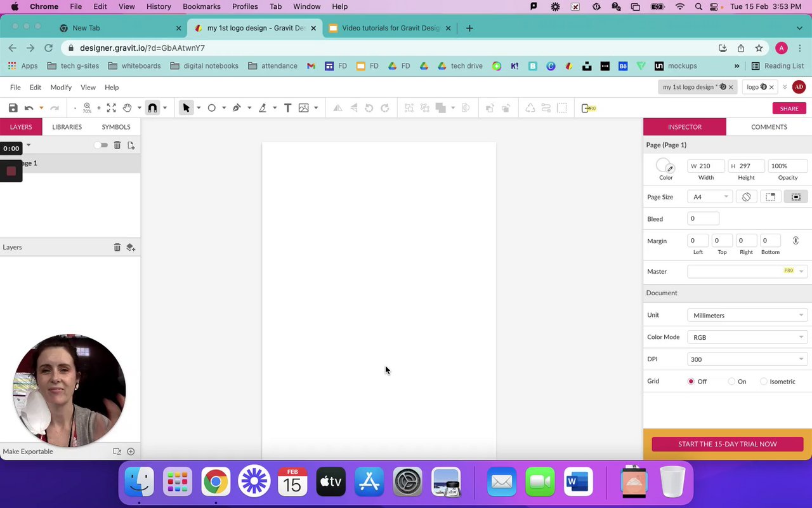
Task: Select the Hand pan tool
Action: point(128,108)
